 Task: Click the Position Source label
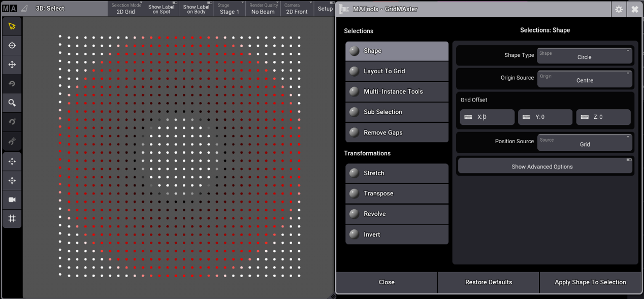514,141
